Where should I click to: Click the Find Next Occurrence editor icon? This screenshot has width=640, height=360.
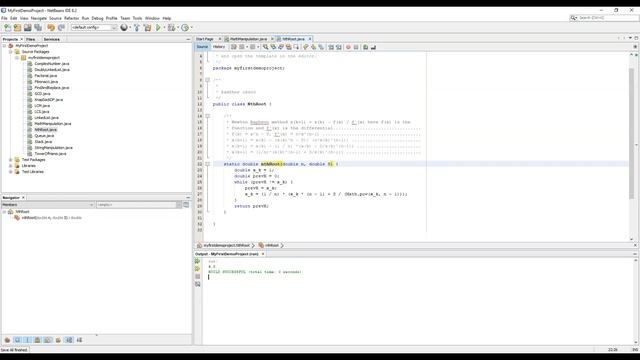281,47
